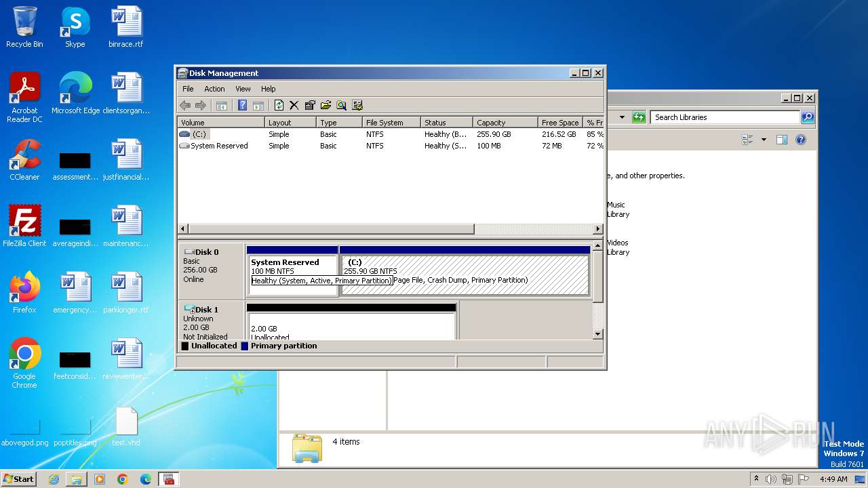The image size is (868, 488).
Task: Show hidden tray icons arrow
Action: click(x=756, y=479)
